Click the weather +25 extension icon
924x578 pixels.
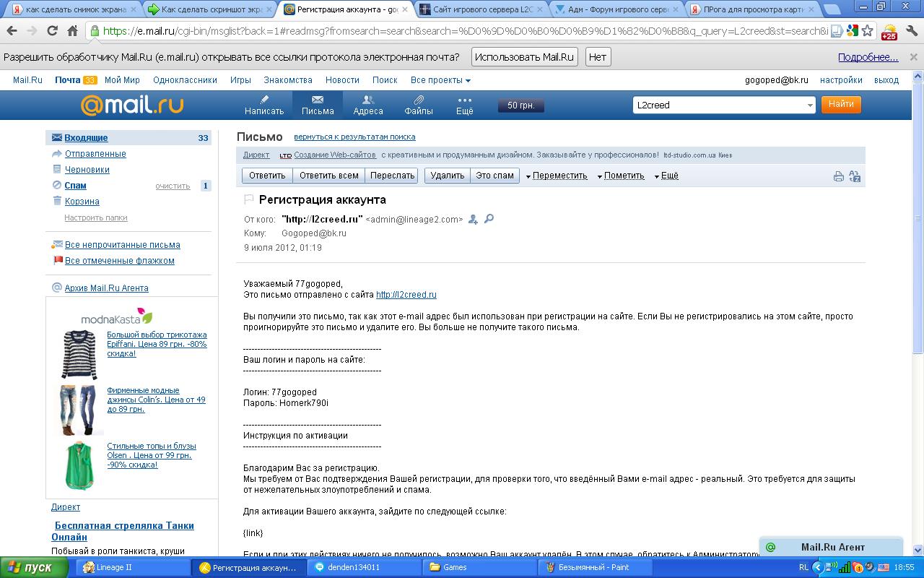coord(889,32)
